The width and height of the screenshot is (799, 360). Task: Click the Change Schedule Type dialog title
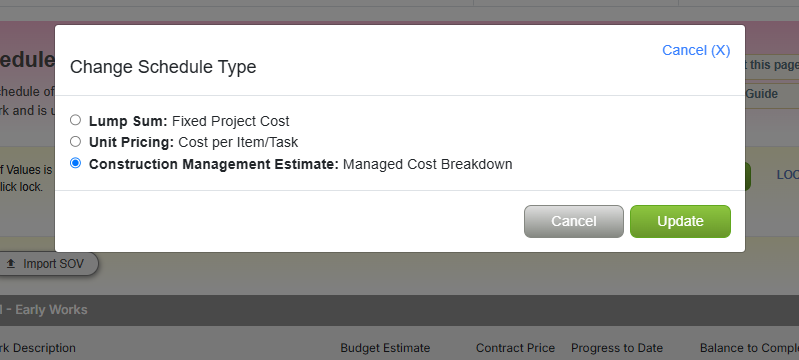click(x=163, y=67)
